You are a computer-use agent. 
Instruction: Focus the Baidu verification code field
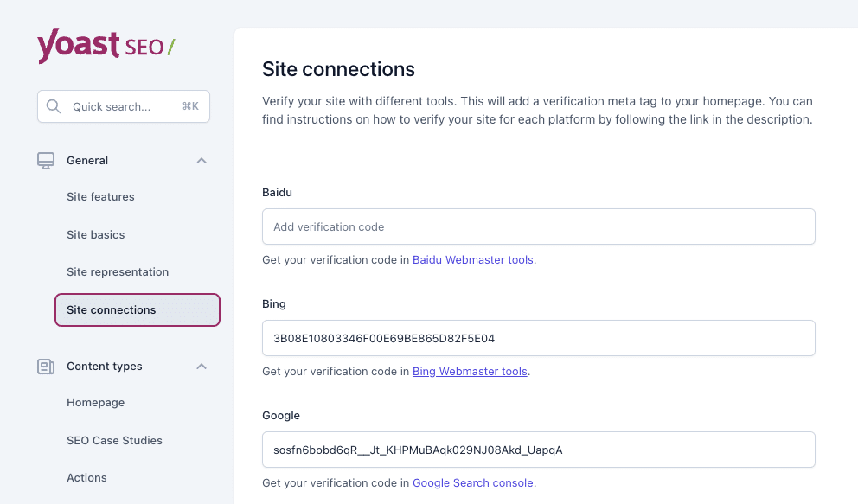(538, 226)
